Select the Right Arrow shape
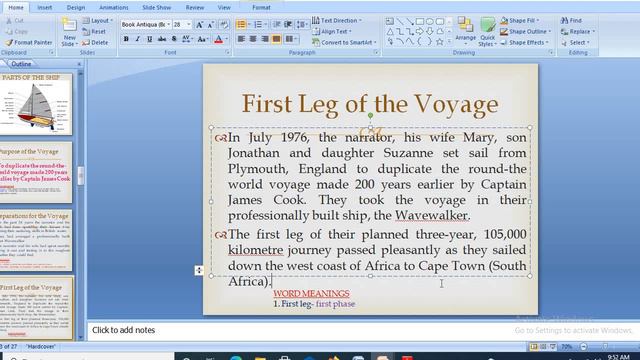The image size is (640, 360). click(x=420, y=31)
